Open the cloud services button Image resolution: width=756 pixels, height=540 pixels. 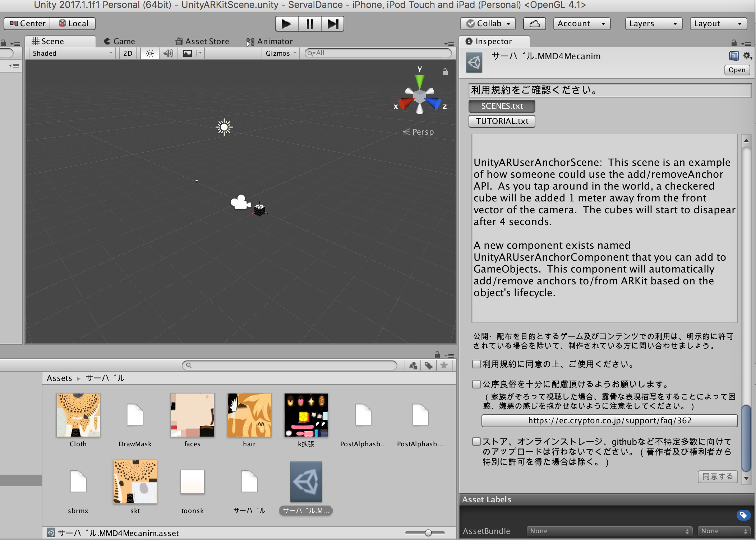tap(535, 24)
